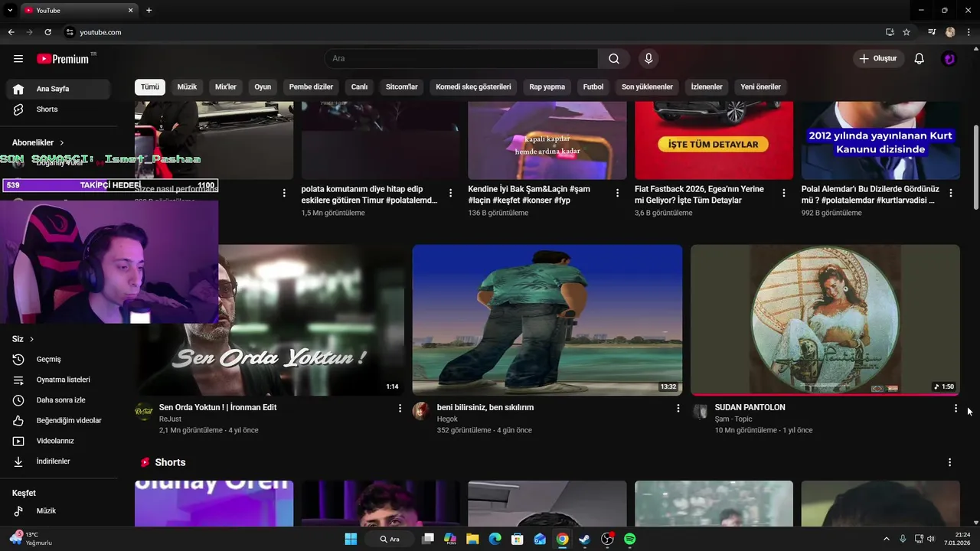
Task: Bookmark this page with the star
Action: pyautogui.click(x=906, y=32)
